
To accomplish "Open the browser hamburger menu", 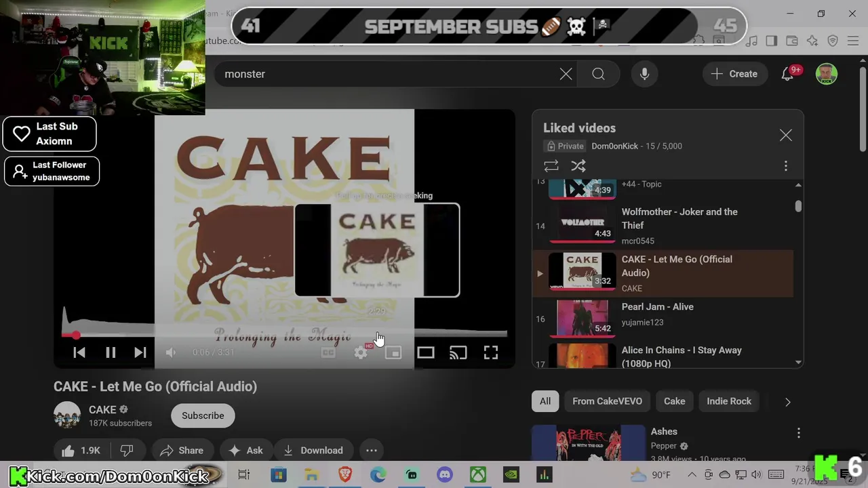I will [853, 41].
